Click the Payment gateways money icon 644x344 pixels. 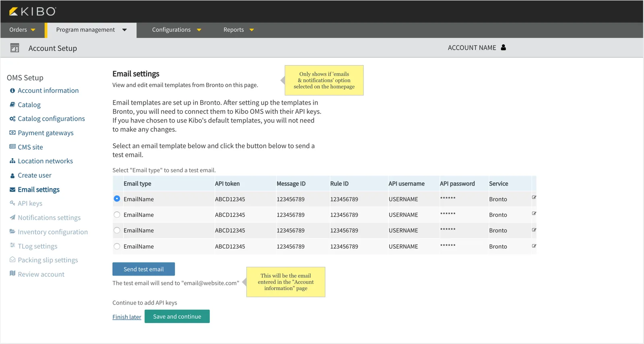click(x=12, y=133)
